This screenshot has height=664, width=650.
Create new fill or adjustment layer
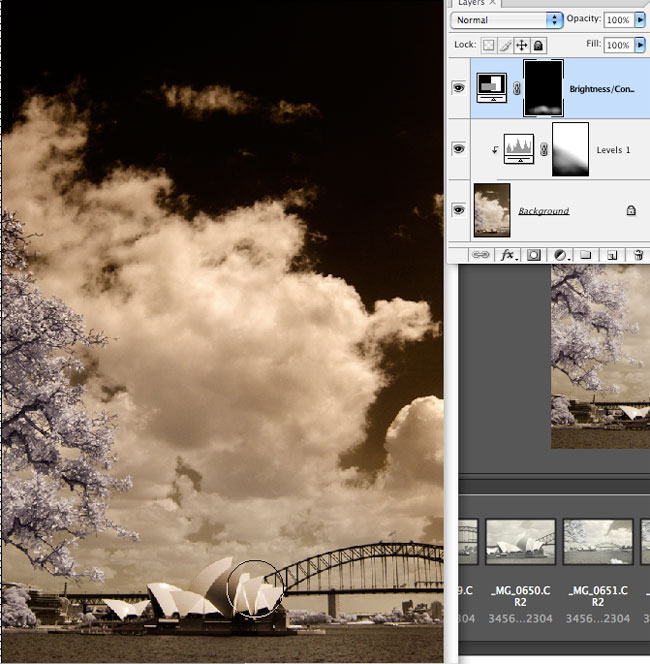coord(561,255)
